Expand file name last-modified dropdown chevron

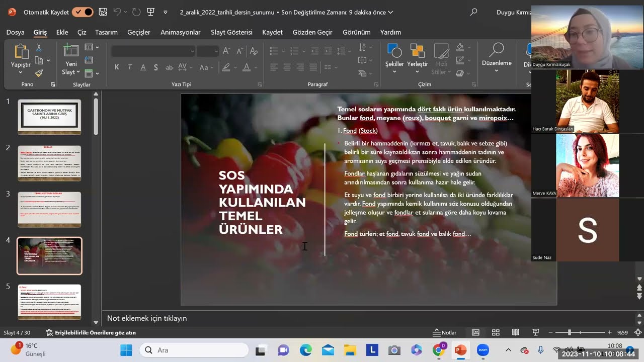coord(390,12)
